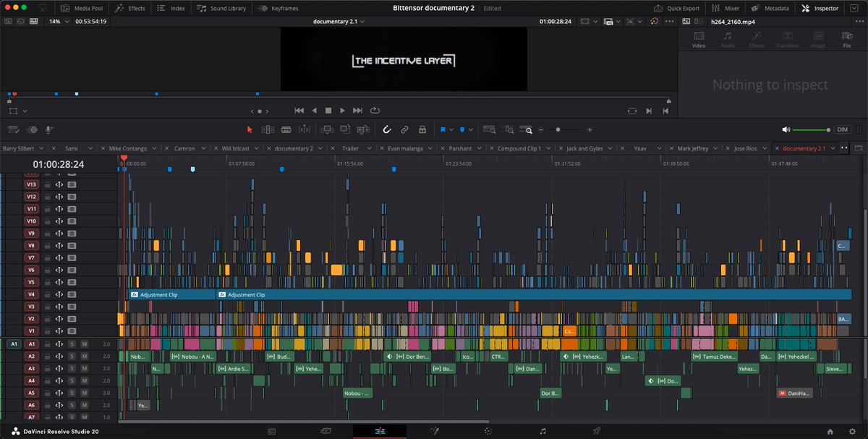Mute audio track A2
Viewport: 868px width, 439px height.
tap(84, 357)
